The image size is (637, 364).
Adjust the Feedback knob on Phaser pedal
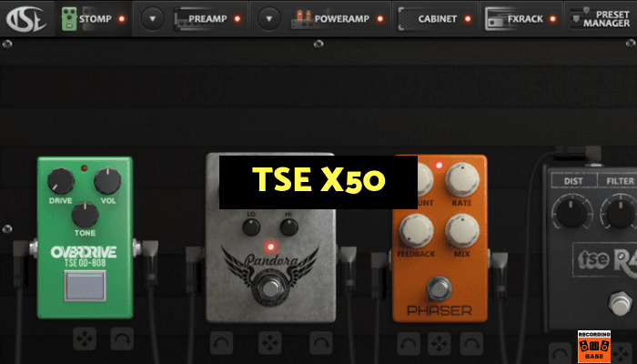416,231
